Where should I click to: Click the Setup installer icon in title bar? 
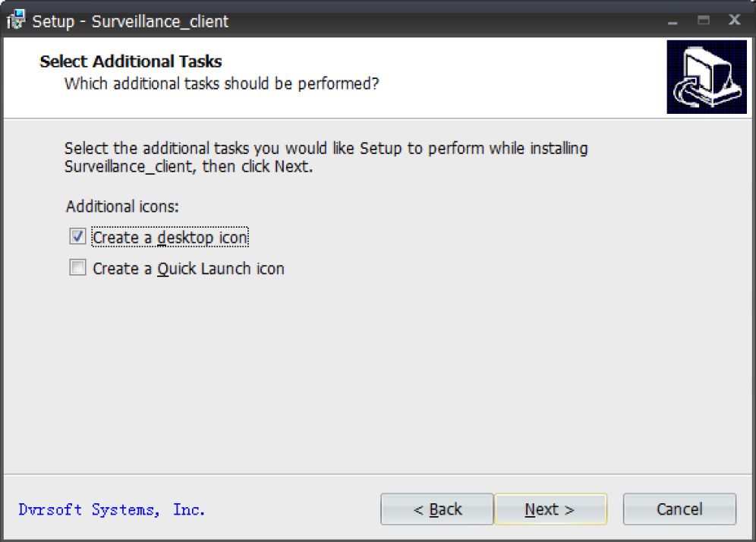click(x=16, y=20)
